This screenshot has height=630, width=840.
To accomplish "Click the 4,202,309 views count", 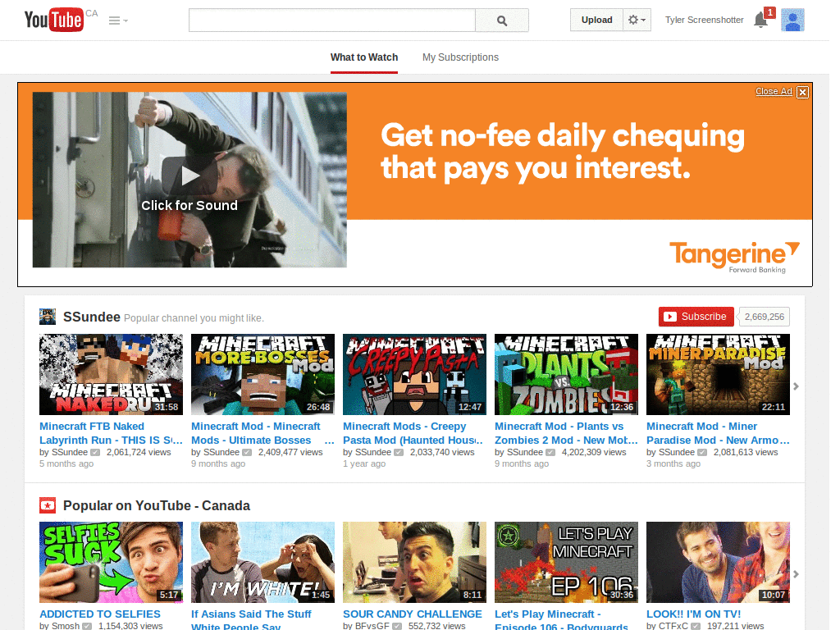I will click(594, 452).
